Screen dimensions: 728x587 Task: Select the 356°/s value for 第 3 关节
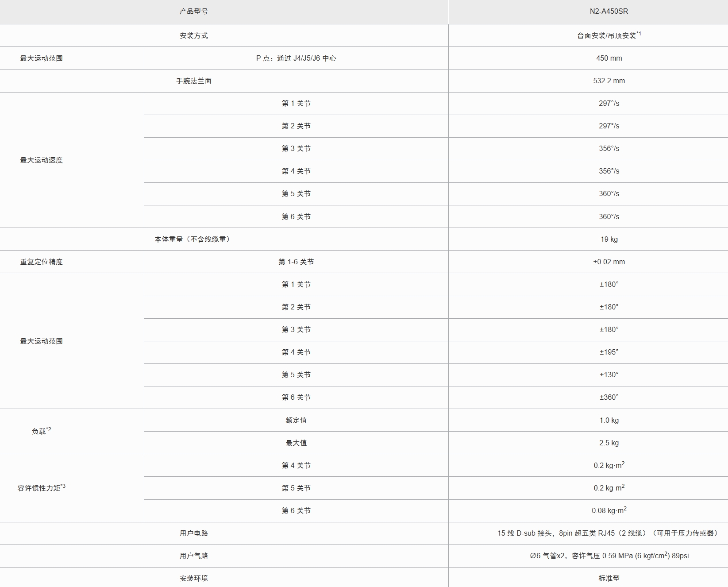click(x=609, y=148)
